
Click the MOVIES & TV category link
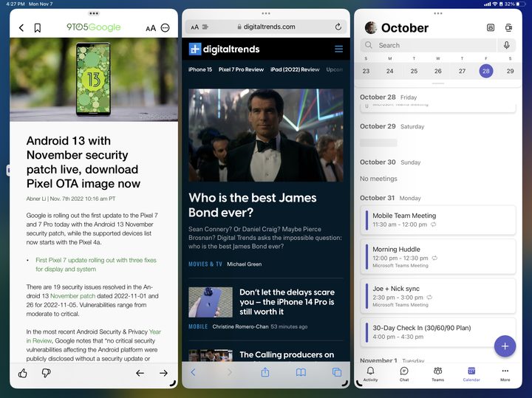[205, 264]
